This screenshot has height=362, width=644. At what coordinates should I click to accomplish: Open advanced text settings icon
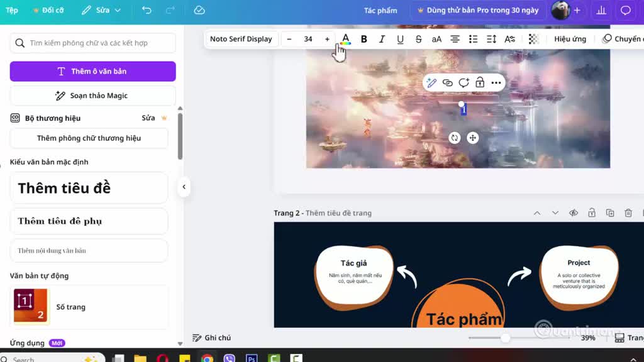coord(509,39)
